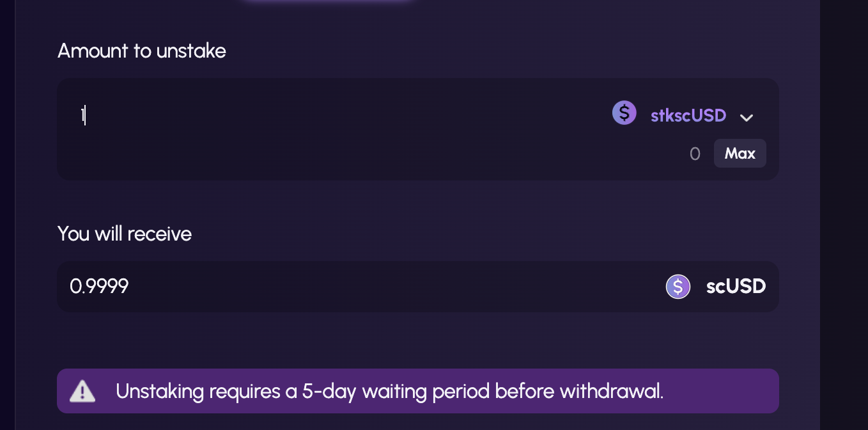The image size is (868, 430).
Task: Focus the amount to unstake input
Action: tap(320, 116)
